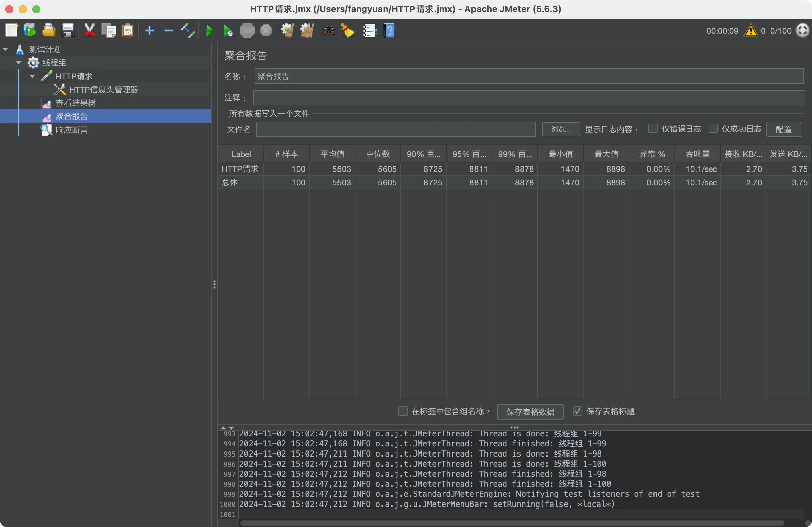Select 响应断言 in the tree
The width and height of the screenshot is (812, 527).
pos(72,130)
